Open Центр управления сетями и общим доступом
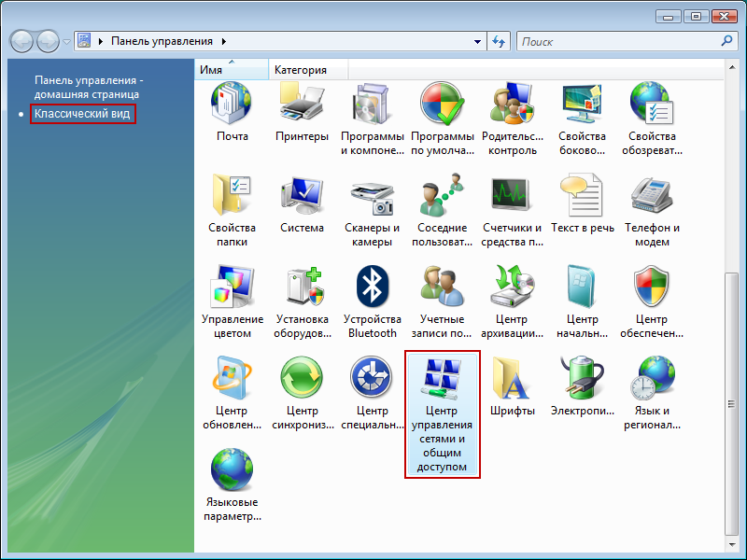Image resolution: width=747 pixels, height=560 pixels. pyautogui.click(x=442, y=414)
